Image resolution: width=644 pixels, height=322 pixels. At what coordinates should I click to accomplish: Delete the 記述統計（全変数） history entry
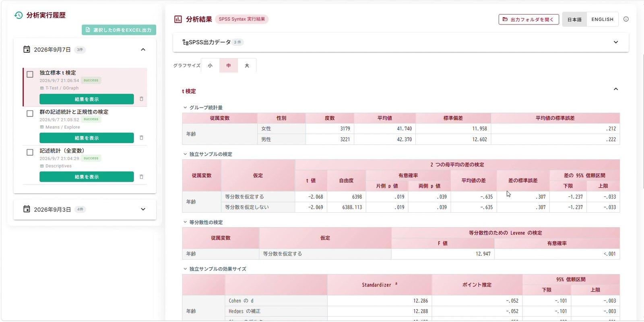coord(141,177)
